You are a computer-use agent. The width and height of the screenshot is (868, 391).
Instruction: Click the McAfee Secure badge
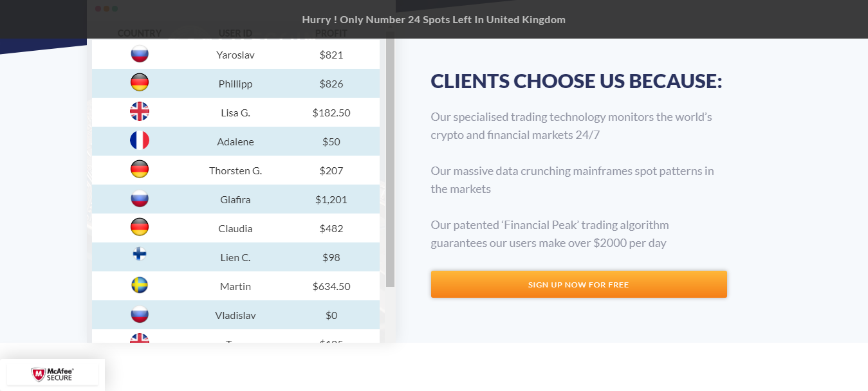click(x=52, y=374)
